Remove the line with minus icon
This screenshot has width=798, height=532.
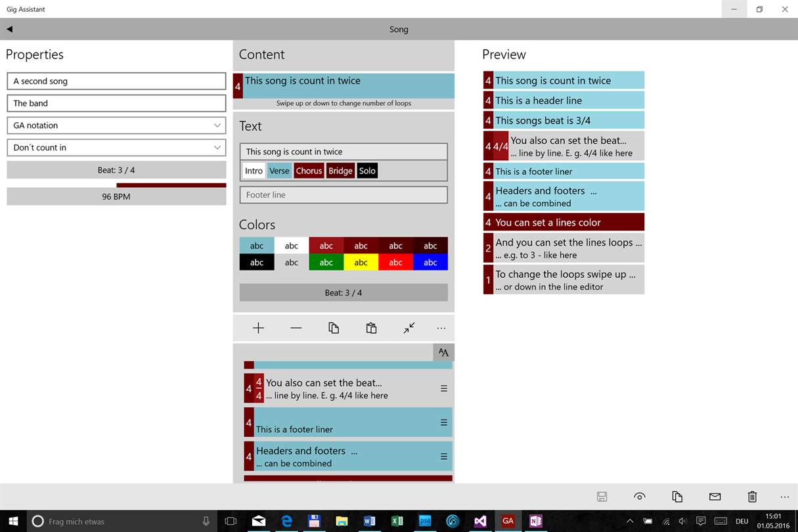296,328
